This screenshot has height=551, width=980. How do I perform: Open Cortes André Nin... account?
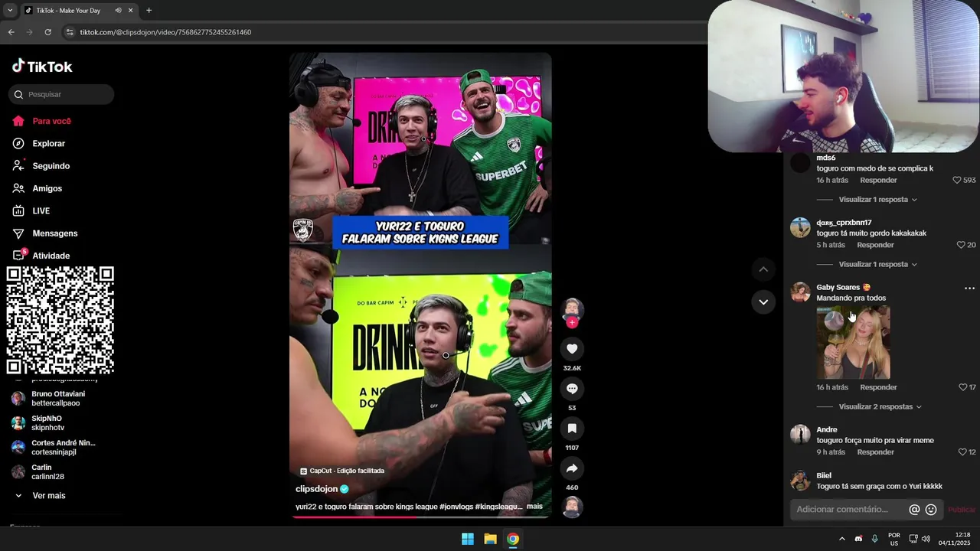pos(64,448)
